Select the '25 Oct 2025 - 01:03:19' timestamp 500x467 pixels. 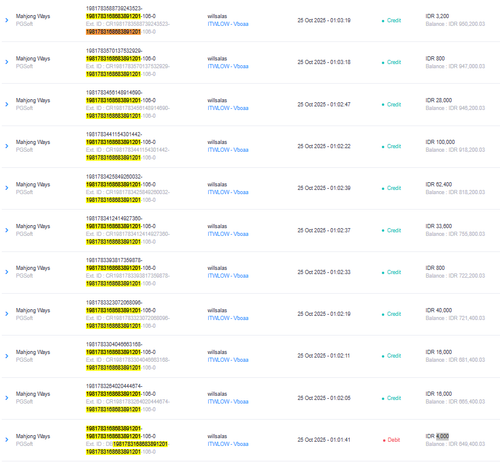tap(324, 20)
